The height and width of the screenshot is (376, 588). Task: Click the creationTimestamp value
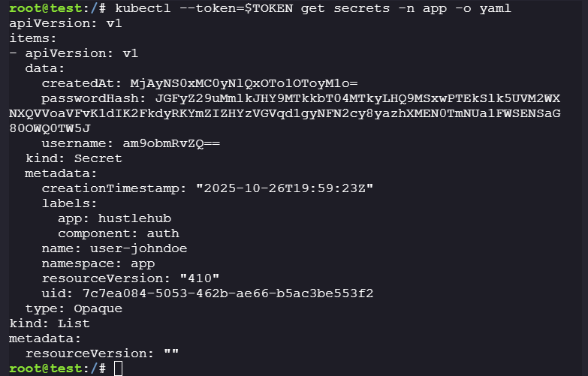point(285,188)
